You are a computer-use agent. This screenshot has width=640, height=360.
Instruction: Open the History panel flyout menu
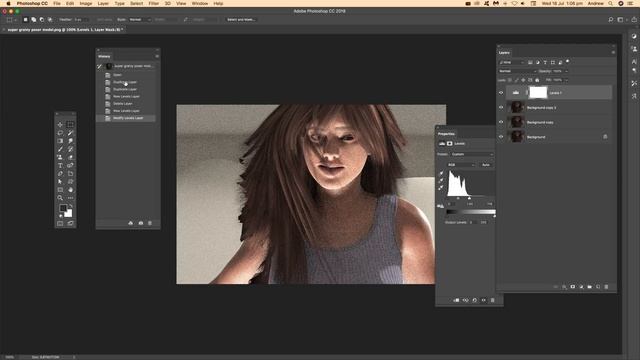click(x=157, y=56)
